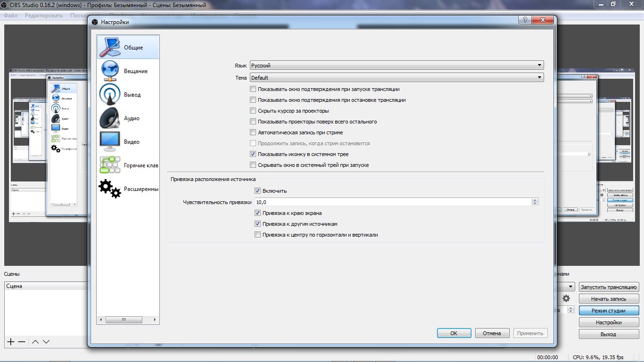
Task: Click the Настройки button in the main window
Action: click(609, 322)
